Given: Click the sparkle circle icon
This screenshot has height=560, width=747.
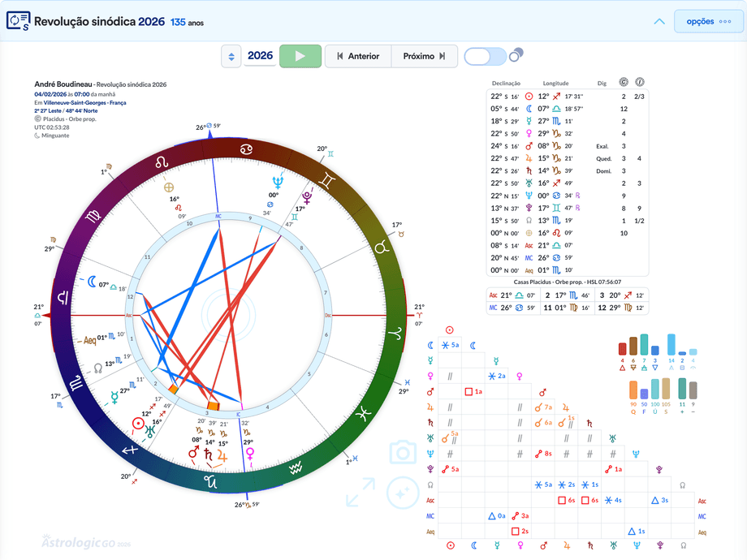Looking at the screenshot, I should [403, 493].
